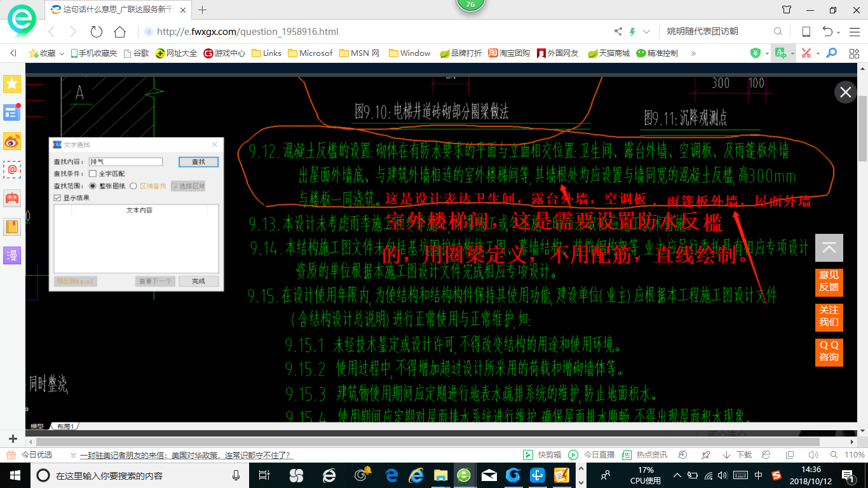The width and height of the screenshot is (868, 488).
Task: Click the 查看下一个 button
Action: click(x=155, y=281)
